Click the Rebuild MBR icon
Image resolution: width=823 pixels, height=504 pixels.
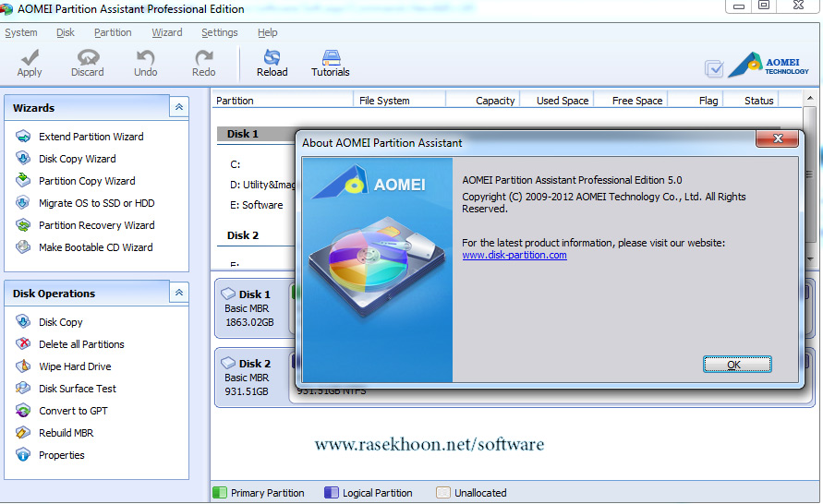click(x=23, y=433)
